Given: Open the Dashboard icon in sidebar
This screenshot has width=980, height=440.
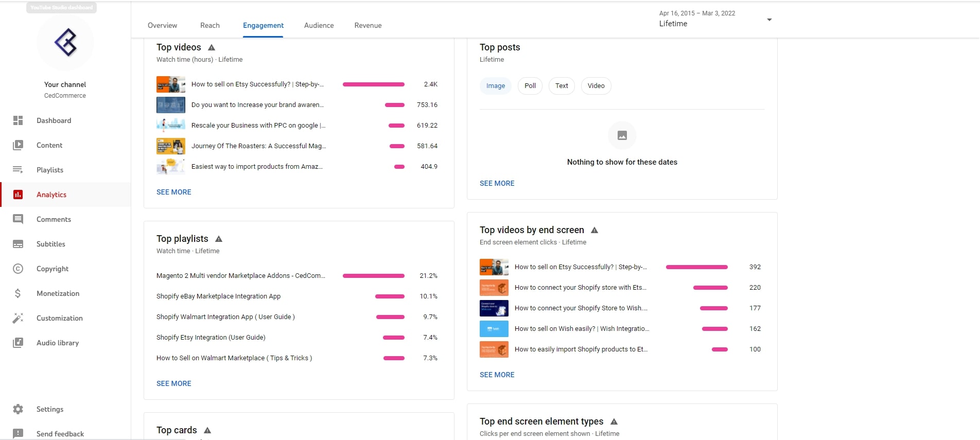Looking at the screenshot, I should click(x=18, y=120).
